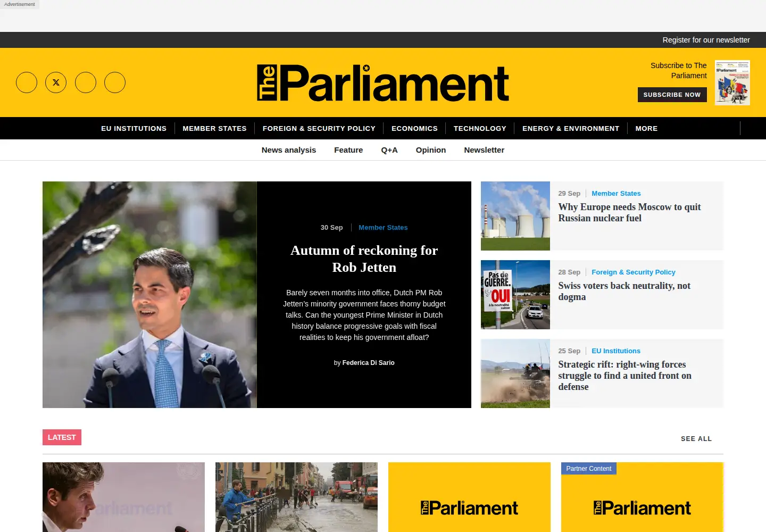Open headline Autumn of reckoning for Rob Jetten
This screenshot has height=532, width=766.
pyautogui.click(x=364, y=259)
